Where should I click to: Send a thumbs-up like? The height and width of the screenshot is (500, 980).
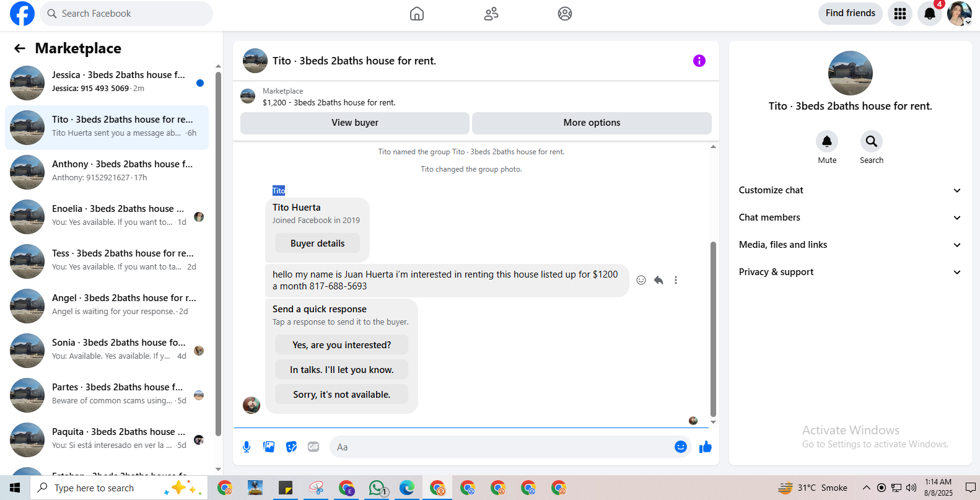pyautogui.click(x=706, y=447)
